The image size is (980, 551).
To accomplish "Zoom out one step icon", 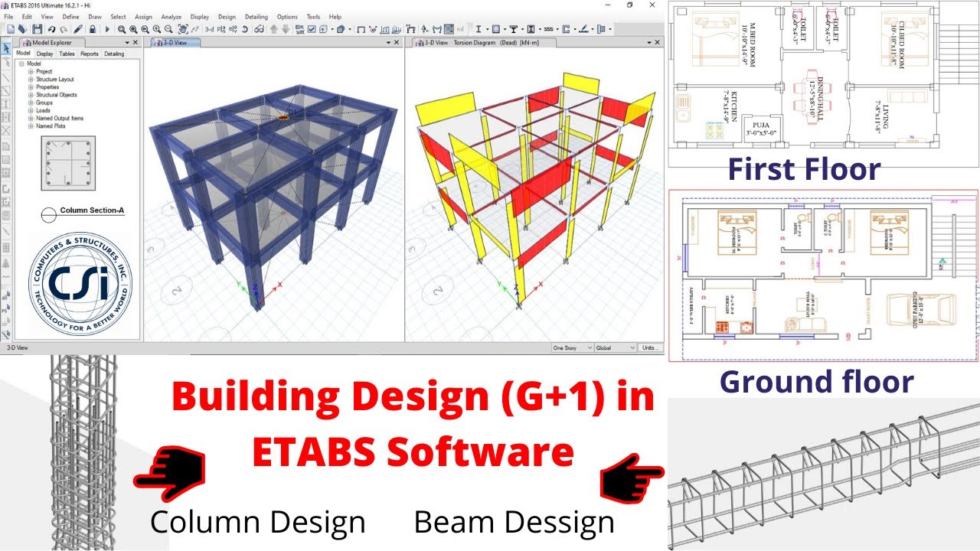I will pyautogui.click(x=168, y=29).
